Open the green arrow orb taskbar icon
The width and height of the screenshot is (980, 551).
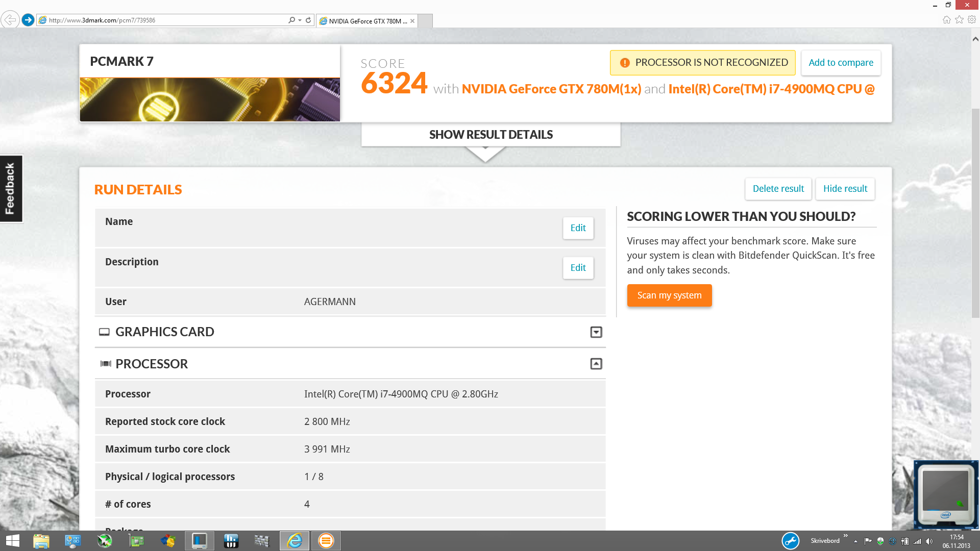(105, 541)
